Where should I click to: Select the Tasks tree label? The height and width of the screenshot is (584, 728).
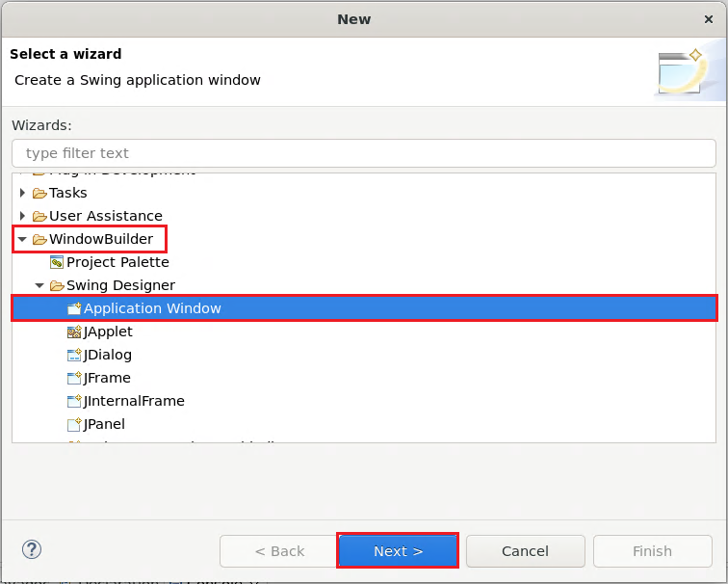68,193
